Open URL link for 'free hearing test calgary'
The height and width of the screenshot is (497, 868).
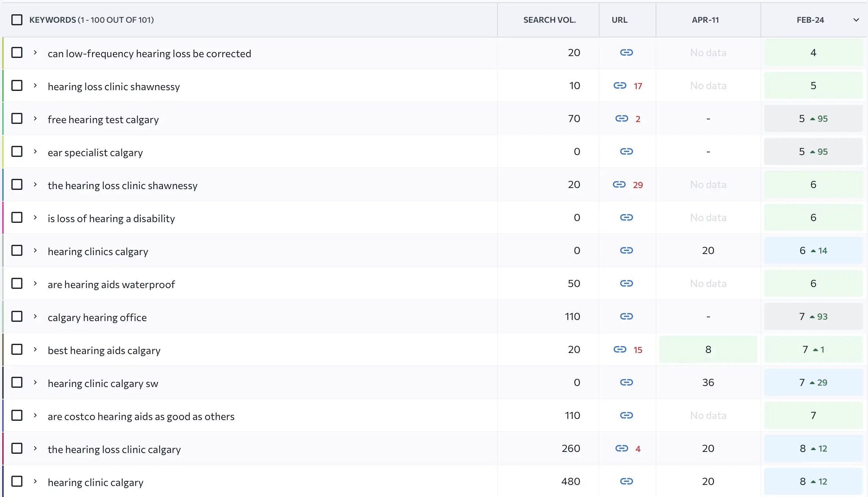pyautogui.click(x=621, y=119)
